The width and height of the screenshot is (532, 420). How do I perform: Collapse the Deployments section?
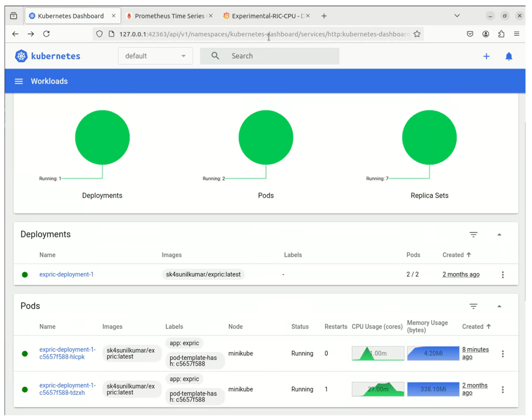(499, 234)
